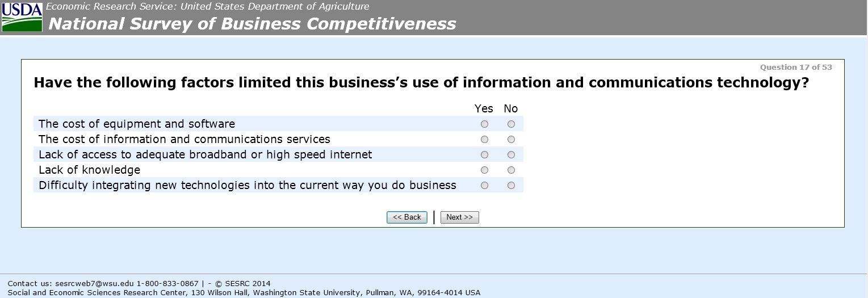Click the survey question heading text
This screenshot has width=868, height=298.
pos(421,83)
